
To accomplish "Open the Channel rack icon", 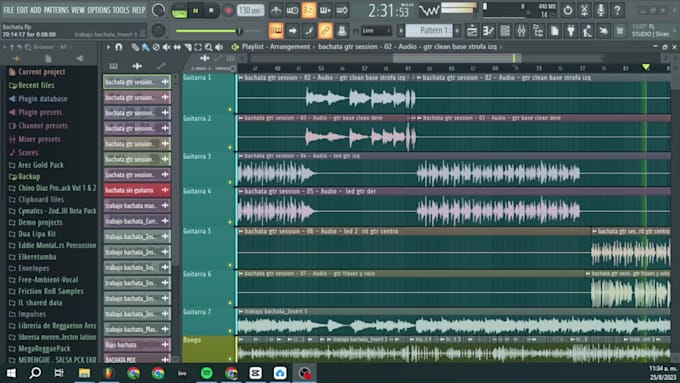I will click(505, 30).
